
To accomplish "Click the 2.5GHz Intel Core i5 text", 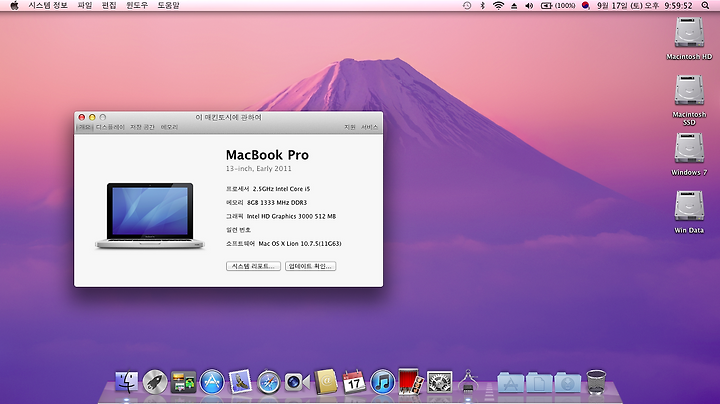I will [281, 189].
